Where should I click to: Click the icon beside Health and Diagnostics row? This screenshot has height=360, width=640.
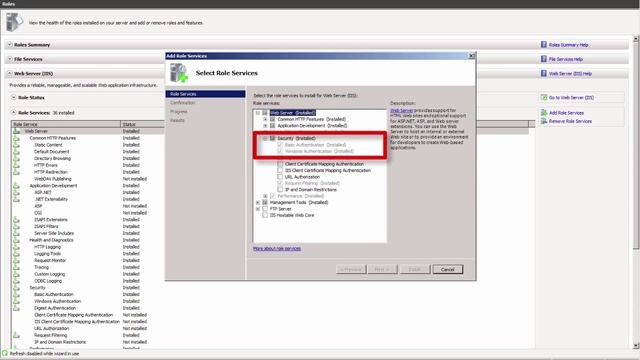pos(16,240)
